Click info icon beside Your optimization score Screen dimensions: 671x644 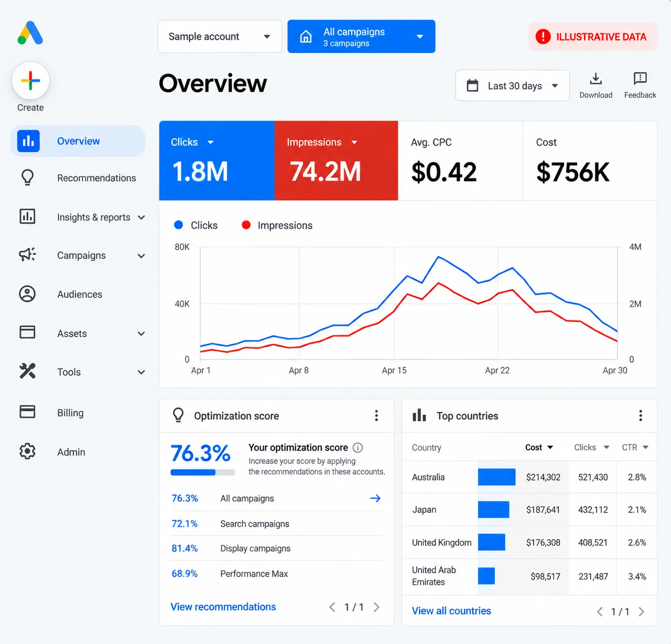pos(358,447)
